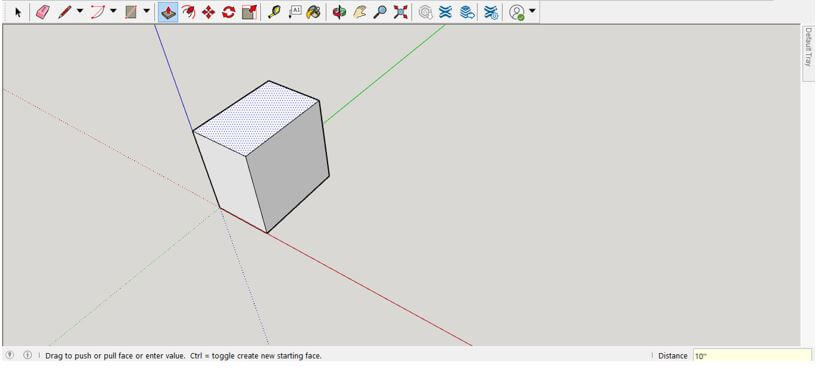Click the active Push/Pull tool
This screenshot has height=369, width=817.
pyautogui.click(x=168, y=13)
